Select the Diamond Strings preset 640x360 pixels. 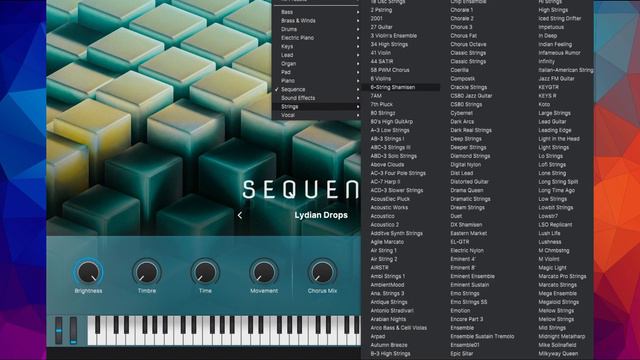[x=470, y=156]
